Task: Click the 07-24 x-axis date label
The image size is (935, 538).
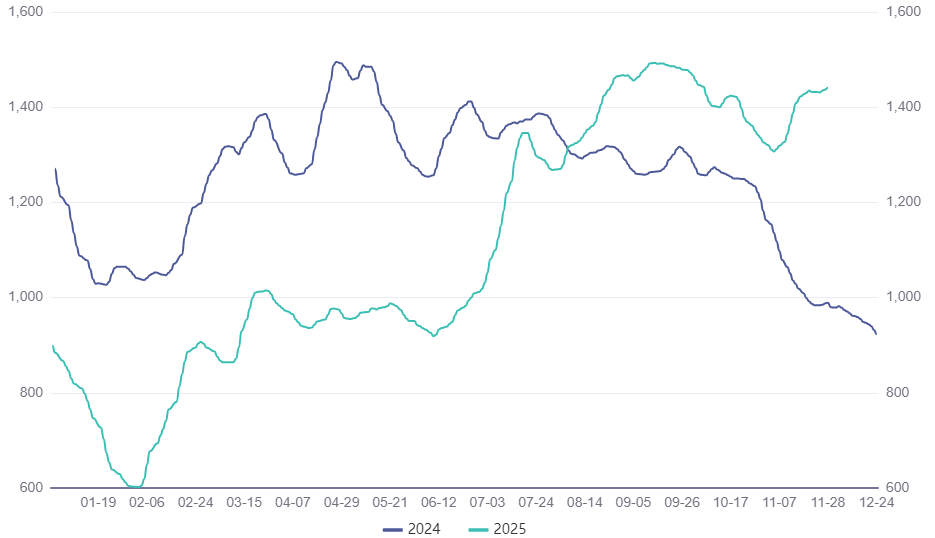Action: click(537, 504)
